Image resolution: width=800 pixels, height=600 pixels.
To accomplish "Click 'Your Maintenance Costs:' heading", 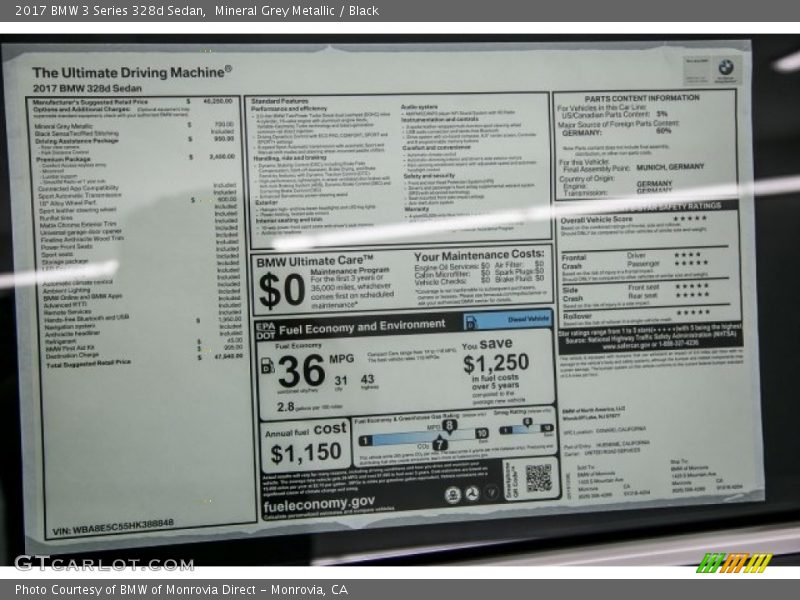I will [x=479, y=255].
